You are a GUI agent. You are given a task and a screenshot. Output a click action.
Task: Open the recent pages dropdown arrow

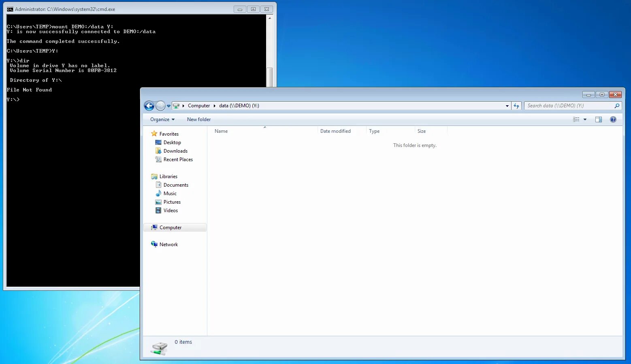click(x=168, y=106)
